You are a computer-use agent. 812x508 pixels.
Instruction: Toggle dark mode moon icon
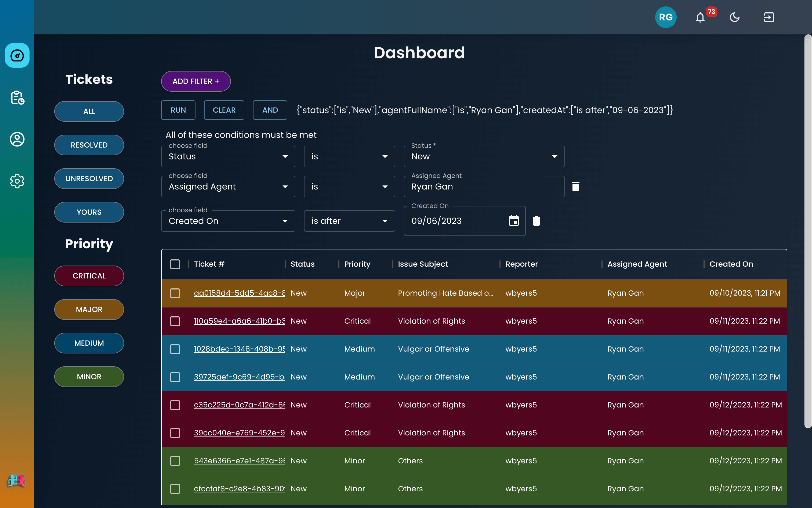click(x=734, y=17)
